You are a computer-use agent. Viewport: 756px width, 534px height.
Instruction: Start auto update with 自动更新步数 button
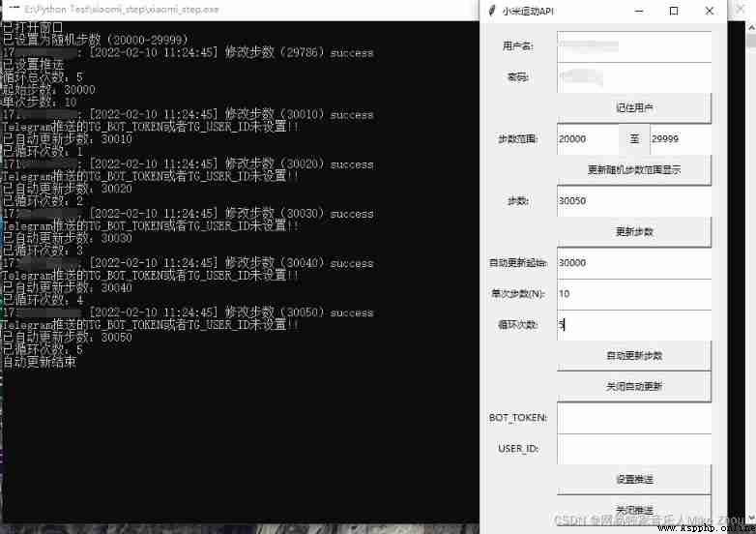tap(634, 356)
